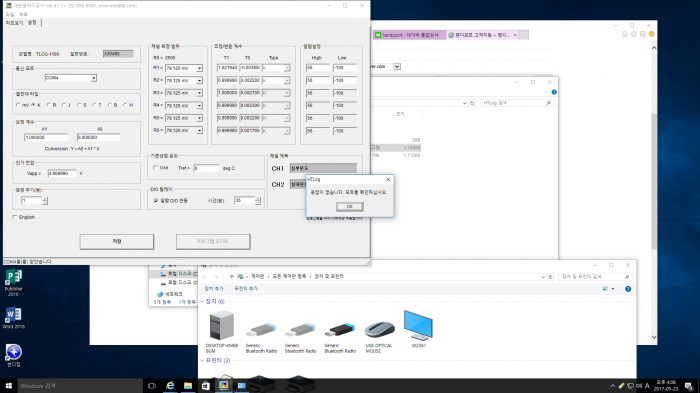Collapse the Devices (6) group
Image resolution: width=700 pixels, height=393 pixels.
(x=202, y=301)
